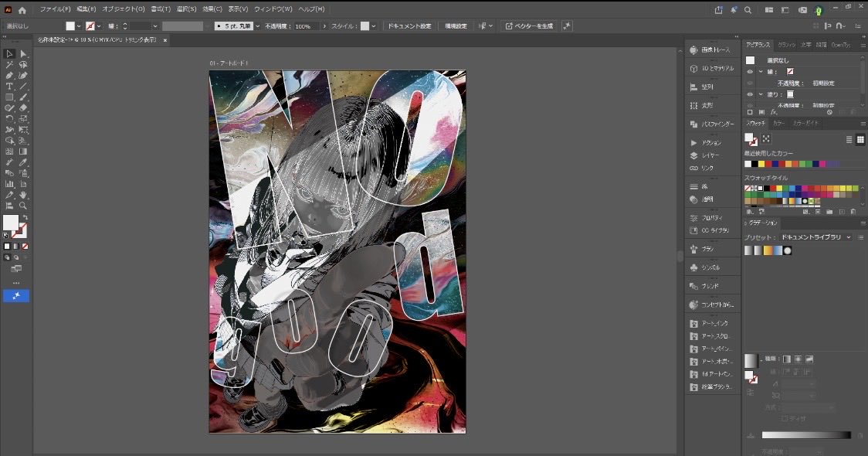Switch to the カラー tab
The height and width of the screenshot is (456, 868).
pyautogui.click(x=779, y=123)
